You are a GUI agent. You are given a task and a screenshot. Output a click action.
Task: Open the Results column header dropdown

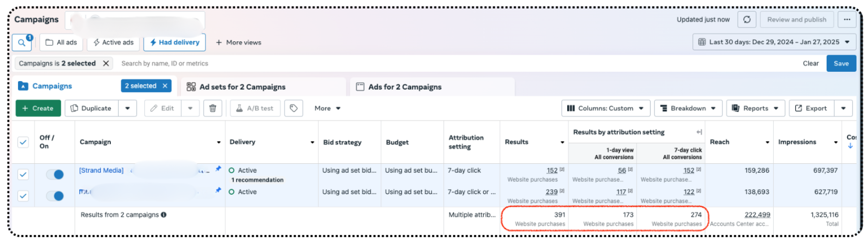[562, 142]
